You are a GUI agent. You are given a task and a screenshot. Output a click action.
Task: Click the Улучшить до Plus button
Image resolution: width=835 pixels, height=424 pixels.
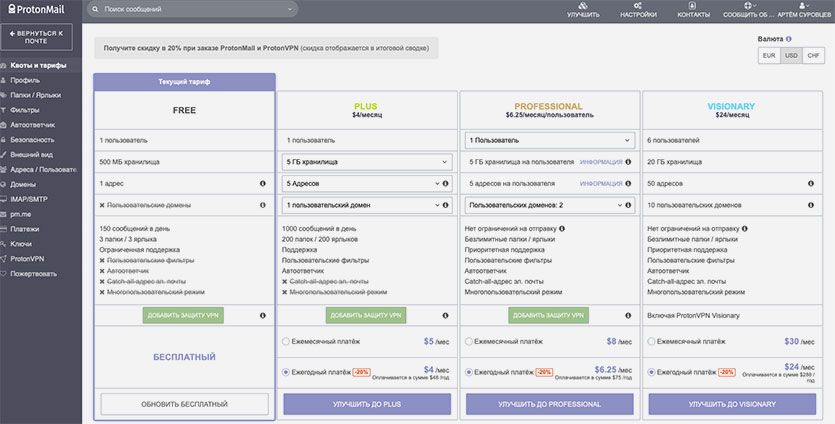[x=366, y=404]
